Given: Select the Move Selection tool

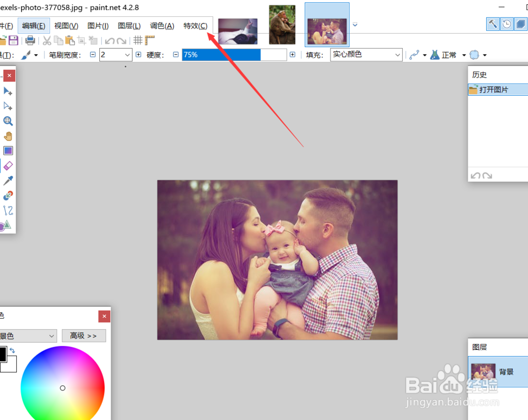Looking at the screenshot, I should pos(7,106).
